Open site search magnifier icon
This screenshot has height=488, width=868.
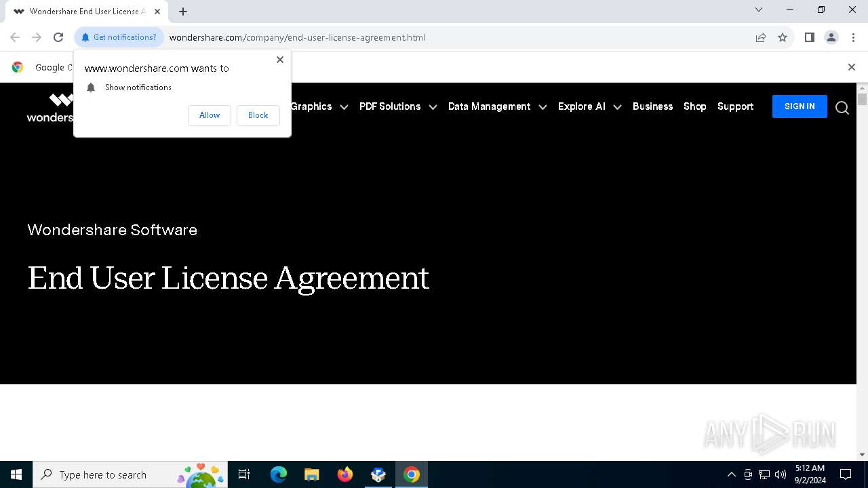842,108
